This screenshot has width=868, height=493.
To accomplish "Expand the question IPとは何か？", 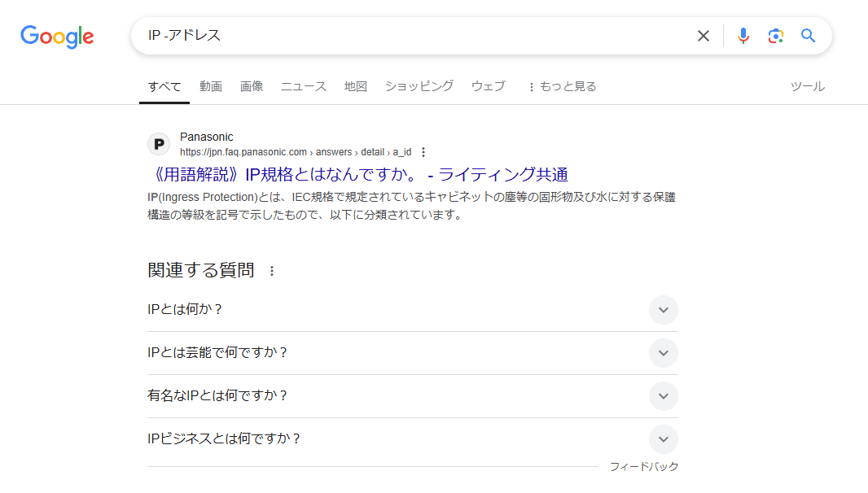I will 412,310.
